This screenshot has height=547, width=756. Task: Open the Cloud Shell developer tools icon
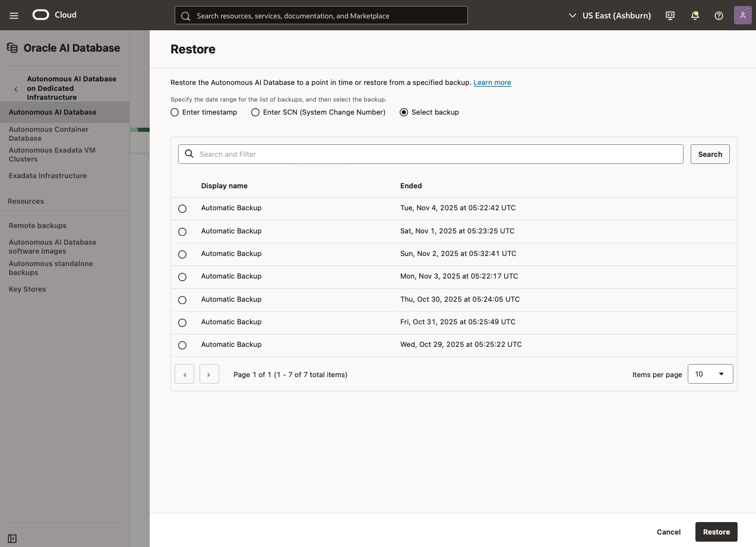pos(670,15)
